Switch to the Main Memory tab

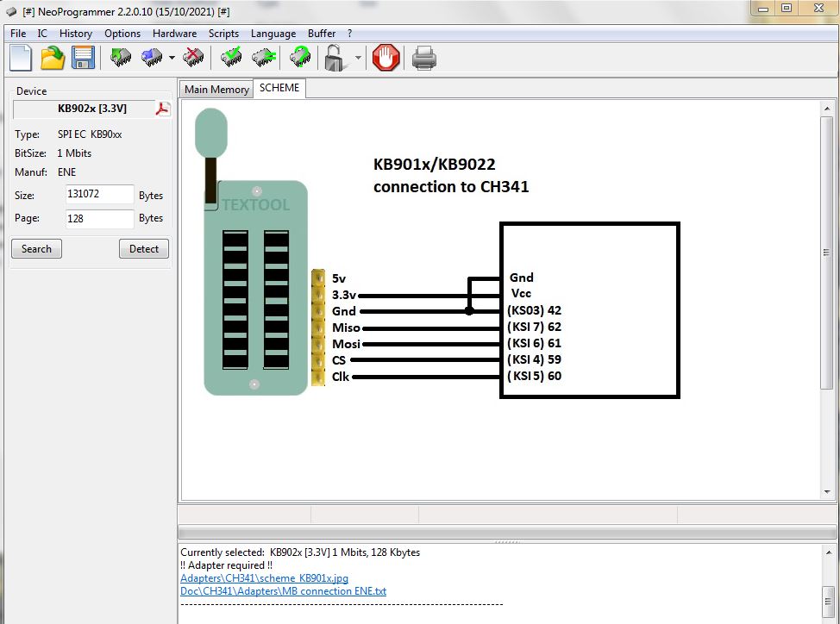click(x=216, y=89)
